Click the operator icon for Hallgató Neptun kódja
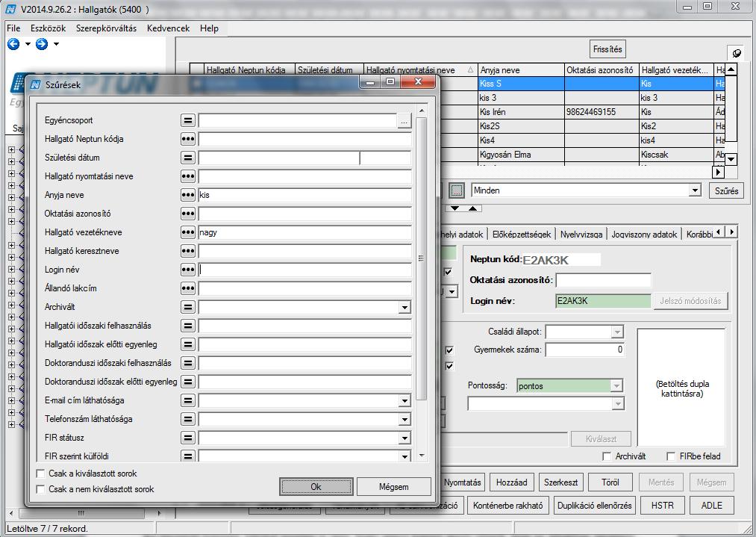Screen dimensions: 756x537 click(x=187, y=139)
